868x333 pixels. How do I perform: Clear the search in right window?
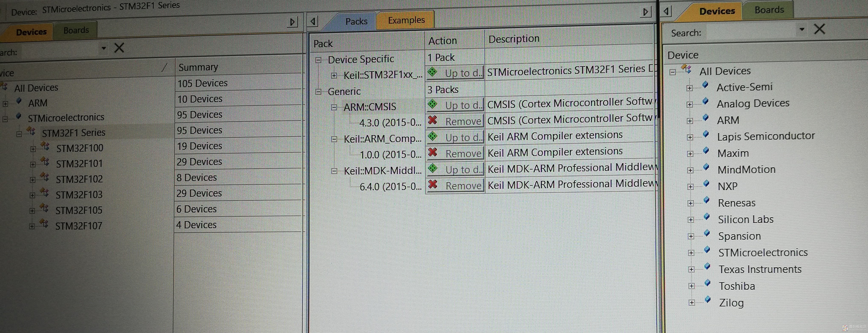[x=819, y=29]
